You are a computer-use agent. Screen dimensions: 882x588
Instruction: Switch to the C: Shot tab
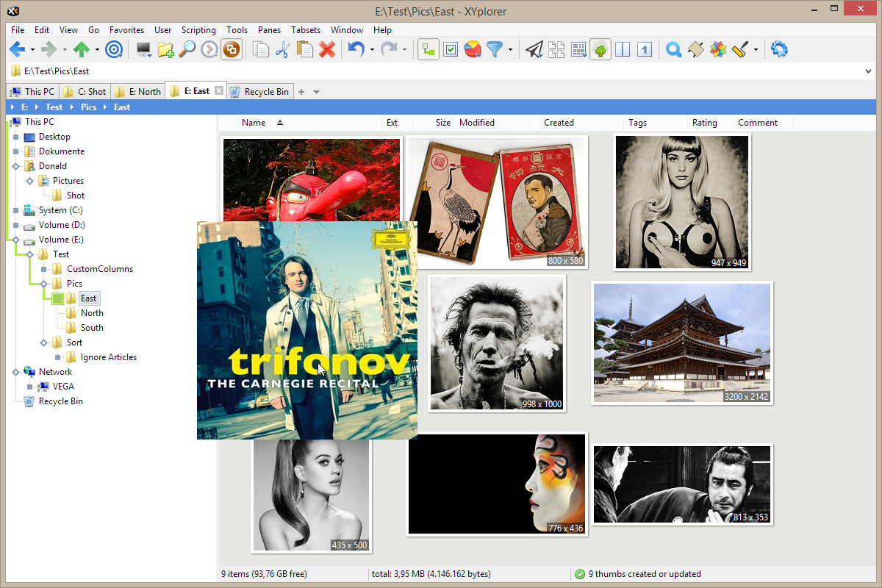click(85, 92)
